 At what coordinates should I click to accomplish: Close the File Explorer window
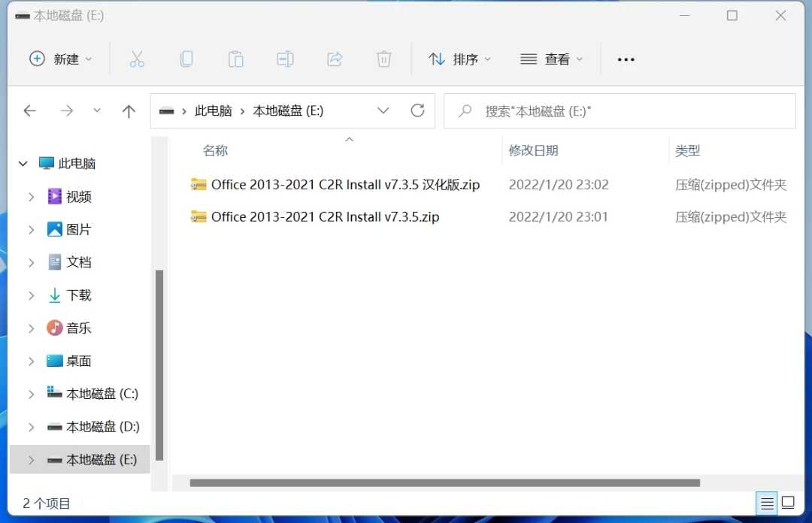(x=780, y=16)
